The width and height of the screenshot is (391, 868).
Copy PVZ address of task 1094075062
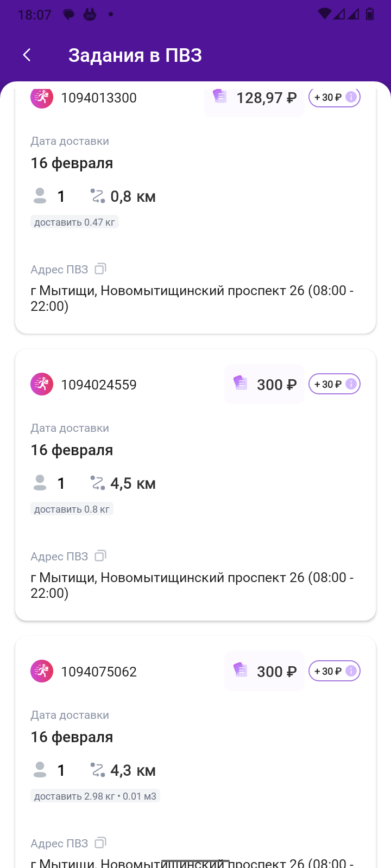pos(100,843)
